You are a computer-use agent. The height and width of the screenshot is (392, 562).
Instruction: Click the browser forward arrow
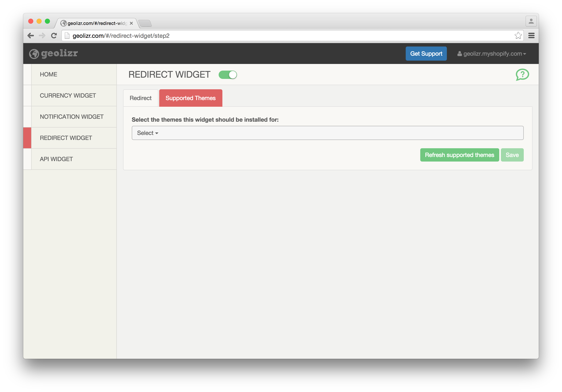tap(42, 36)
